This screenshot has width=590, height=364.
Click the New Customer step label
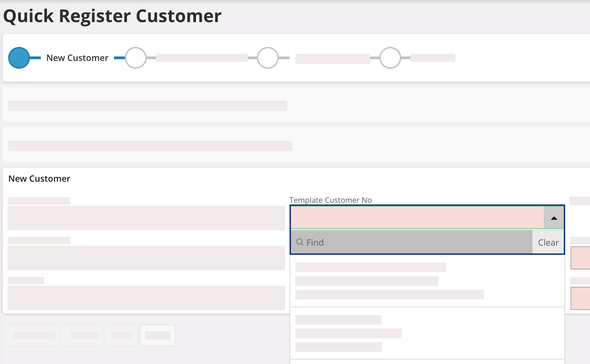tap(77, 58)
